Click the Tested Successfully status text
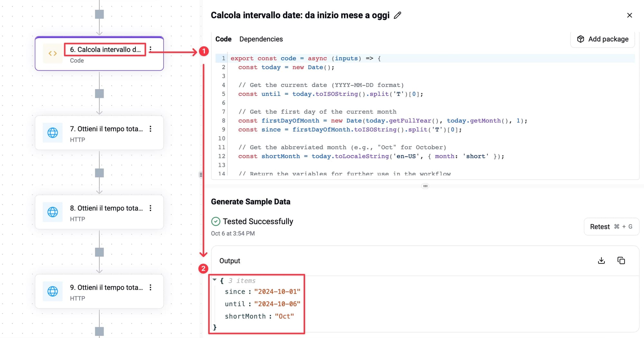Image resolution: width=644 pixels, height=338 pixels. pyautogui.click(x=258, y=221)
